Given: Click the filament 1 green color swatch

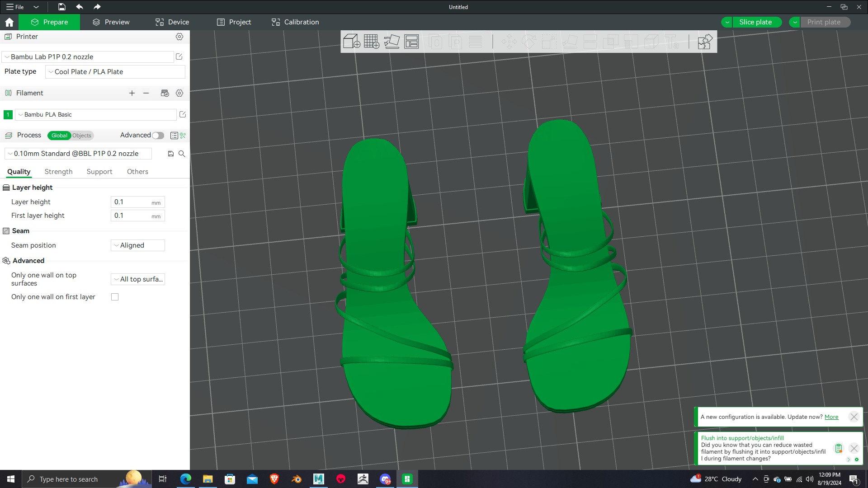Looking at the screenshot, I should click(x=8, y=115).
